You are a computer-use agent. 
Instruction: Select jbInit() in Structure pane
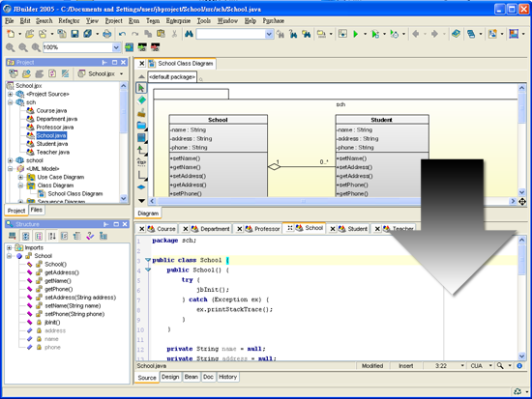click(52, 323)
